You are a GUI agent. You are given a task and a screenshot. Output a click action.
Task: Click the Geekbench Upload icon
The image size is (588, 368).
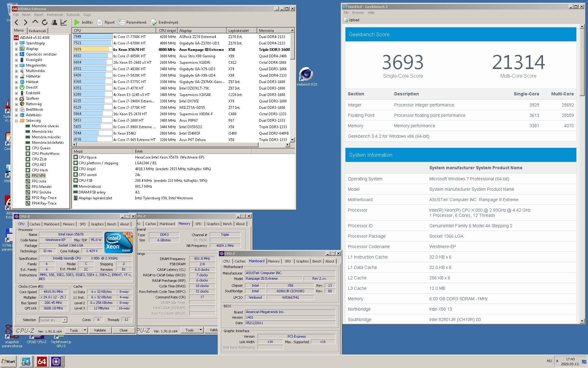(x=346, y=20)
